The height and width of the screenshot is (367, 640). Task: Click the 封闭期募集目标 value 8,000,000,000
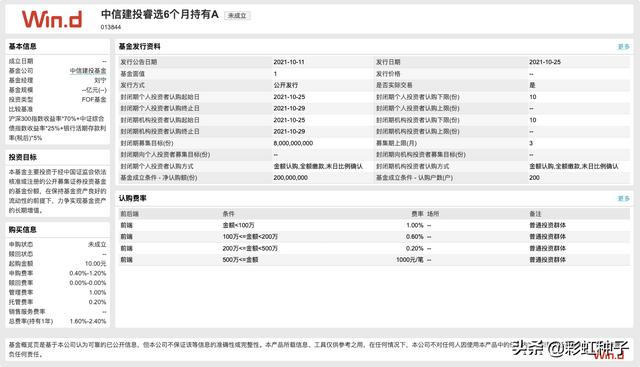(293, 143)
